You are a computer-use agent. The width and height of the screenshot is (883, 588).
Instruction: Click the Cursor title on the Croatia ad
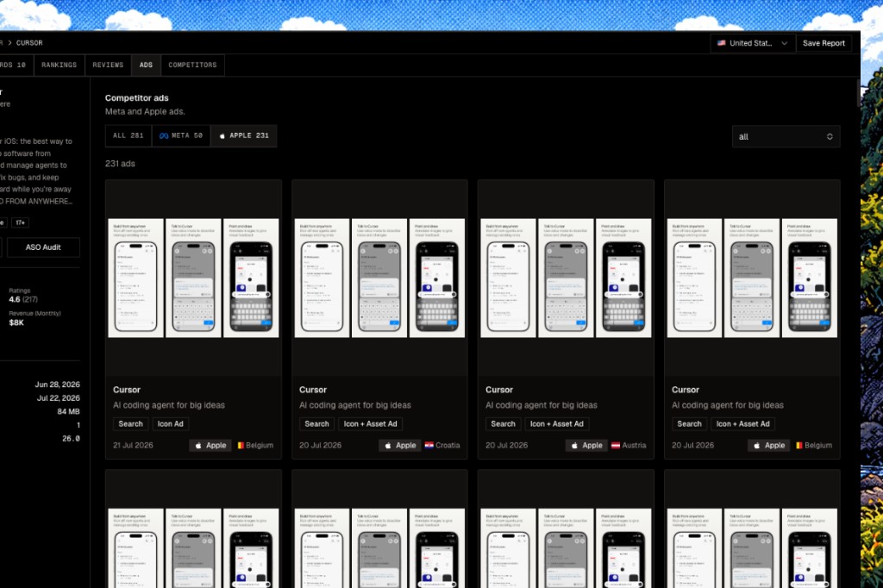pyautogui.click(x=312, y=390)
